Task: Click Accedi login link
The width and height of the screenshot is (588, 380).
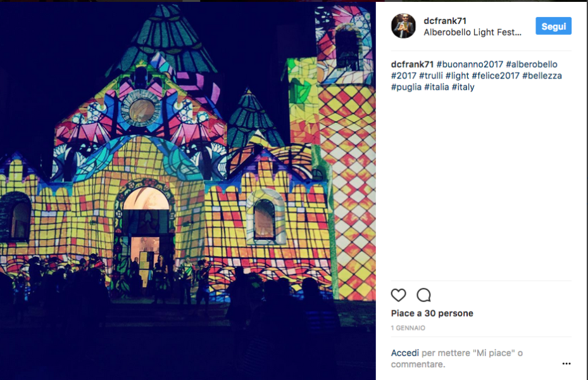Action: 404,353
